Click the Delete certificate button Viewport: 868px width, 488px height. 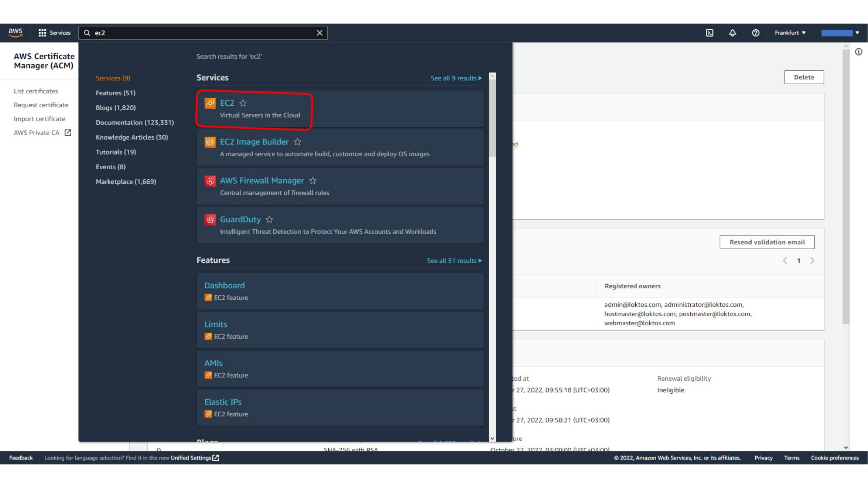[x=804, y=77]
